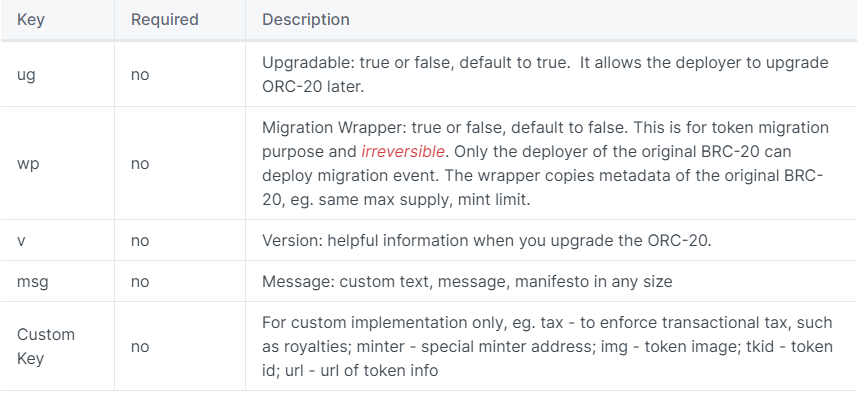
Task: Select the msg key cell
Action: tap(33, 282)
